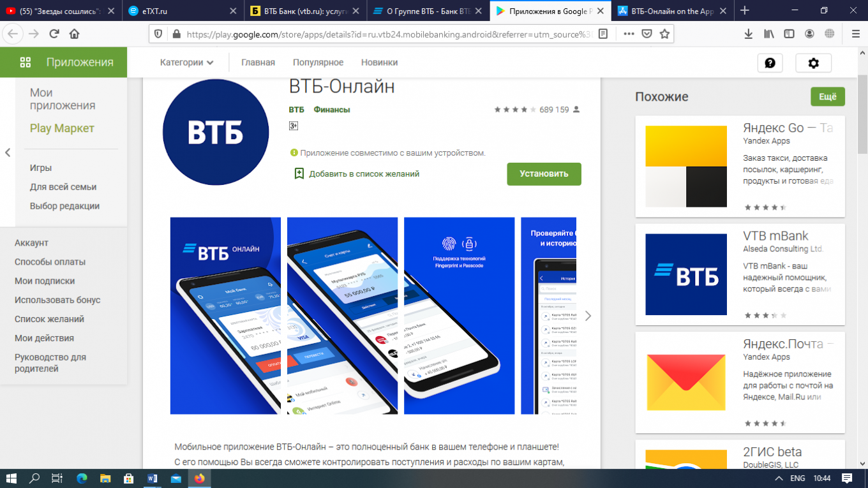Collapse the left sidebar arrow
The width and height of the screenshot is (868, 488).
pyautogui.click(x=8, y=152)
